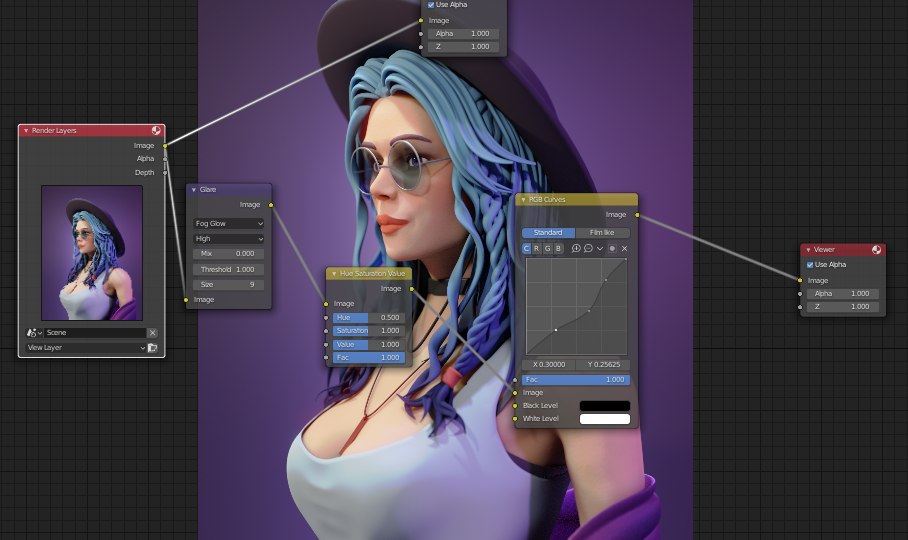Click the RGB Curves node title
The image size is (908, 540).
tap(547, 200)
